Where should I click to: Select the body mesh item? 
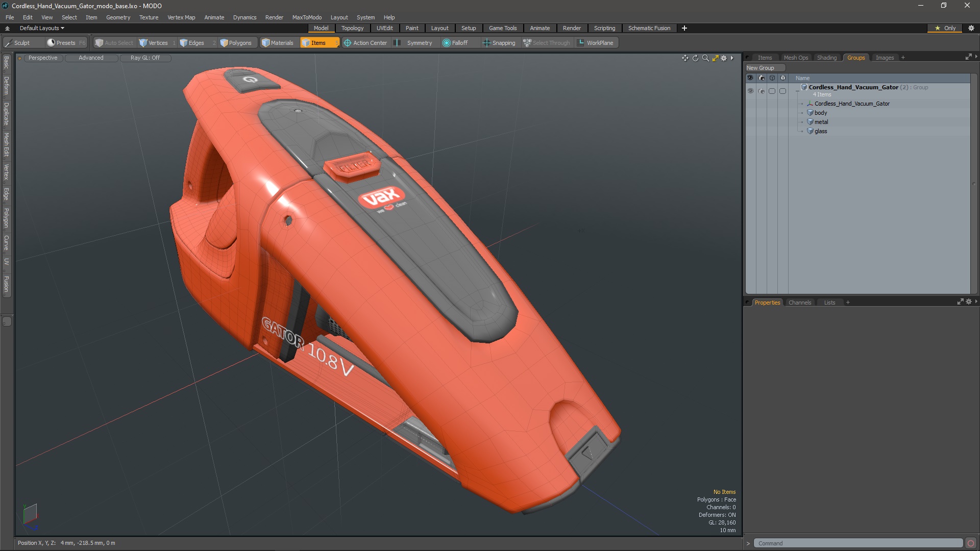tap(820, 113)
